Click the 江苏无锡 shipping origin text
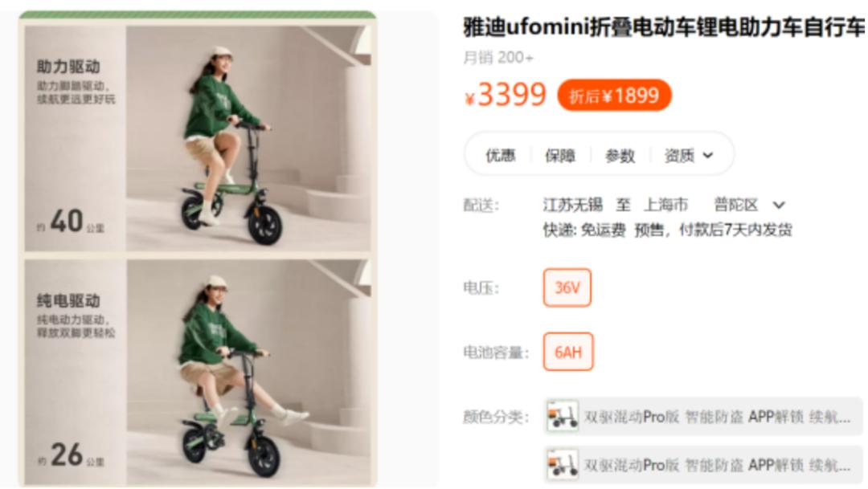Viewport: 868px width, 489px height. 572,206
